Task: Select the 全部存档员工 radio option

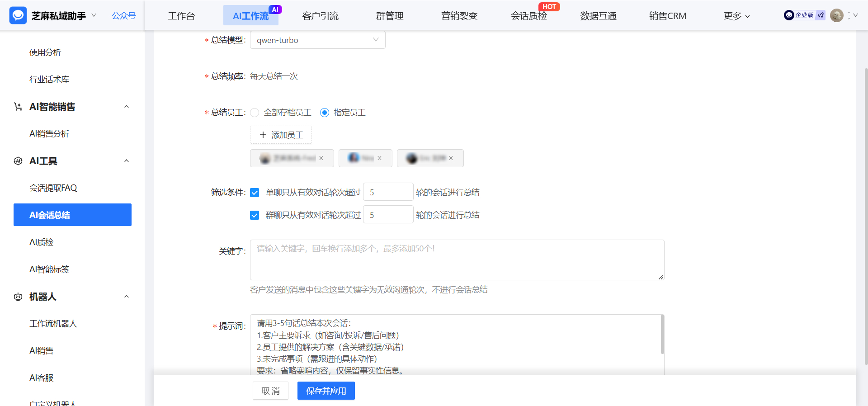Action: pyautogui.click(x=255, y=113)
